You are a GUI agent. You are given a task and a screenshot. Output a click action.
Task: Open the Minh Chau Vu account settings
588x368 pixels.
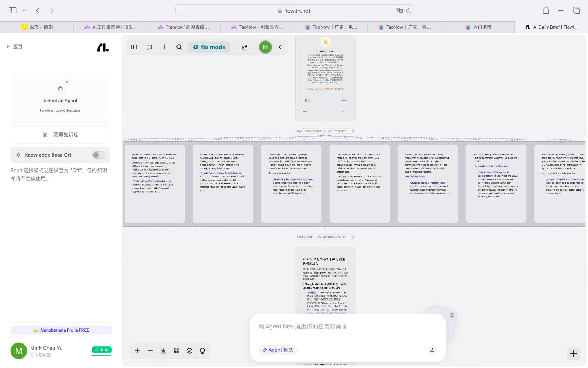point(46,351)
